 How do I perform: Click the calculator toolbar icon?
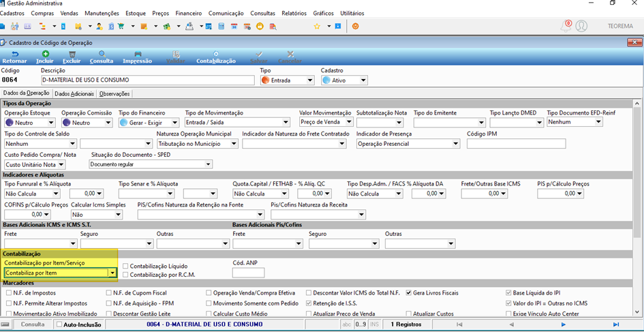(221, 27)
